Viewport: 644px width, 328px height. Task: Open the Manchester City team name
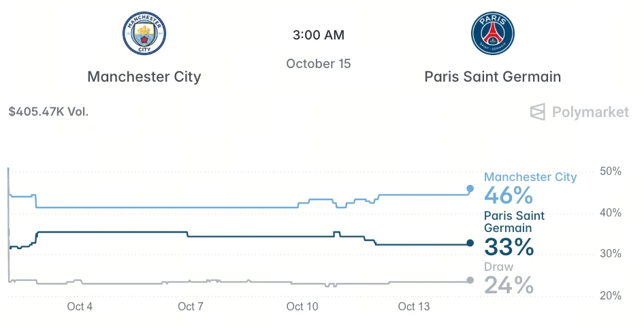(144, 77)
